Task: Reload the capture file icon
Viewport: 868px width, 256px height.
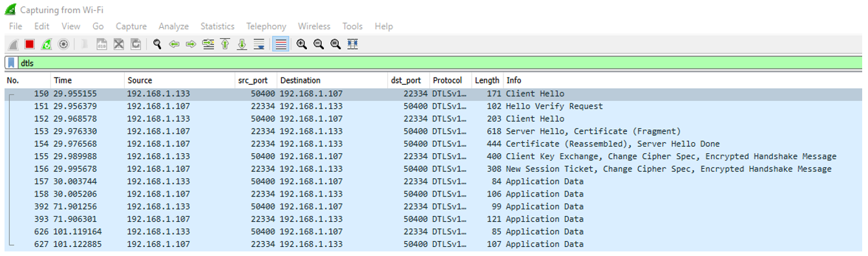Action: [x=136, y=44]
